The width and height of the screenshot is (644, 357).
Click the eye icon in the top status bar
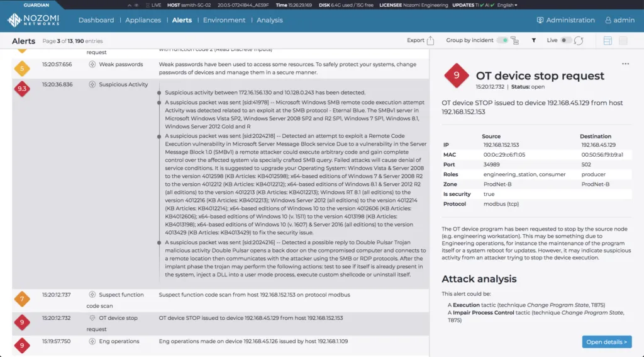136,5
